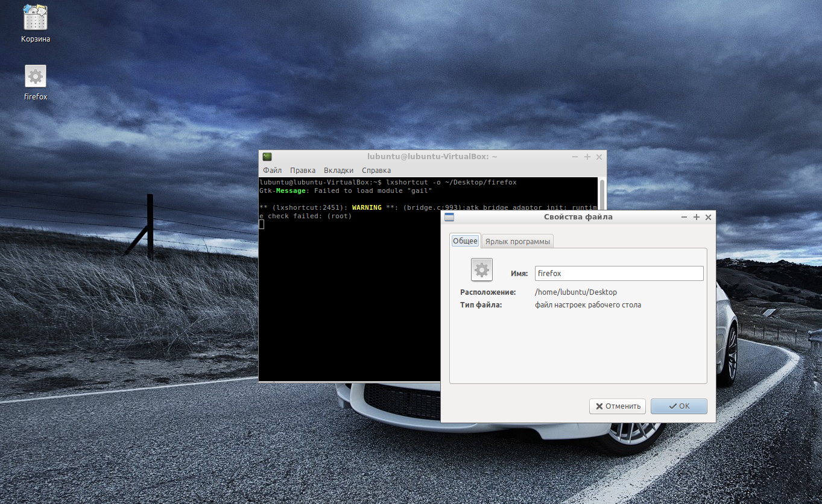Click the gear icon button to change shortcut icon

click(x=481, y=269)
